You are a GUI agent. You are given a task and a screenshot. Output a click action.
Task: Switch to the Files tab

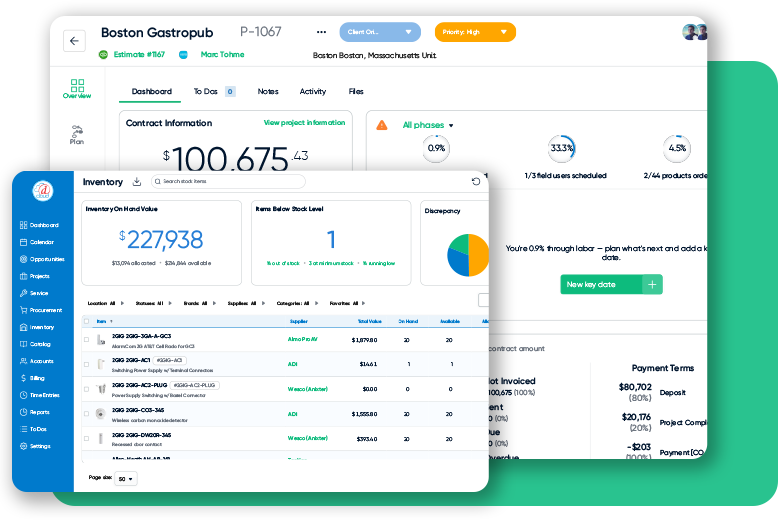click(356, 92)
